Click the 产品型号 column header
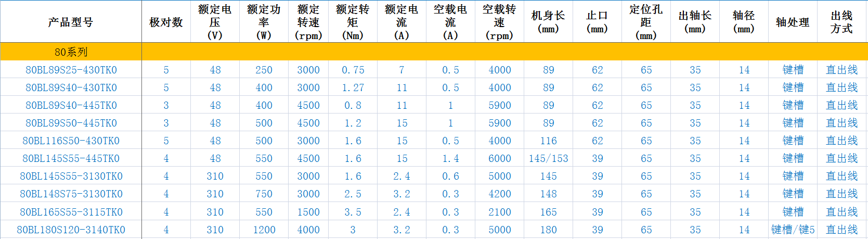The width and height of the screenshot is (868, 239). pyautogui.click(x=71, y=22)
